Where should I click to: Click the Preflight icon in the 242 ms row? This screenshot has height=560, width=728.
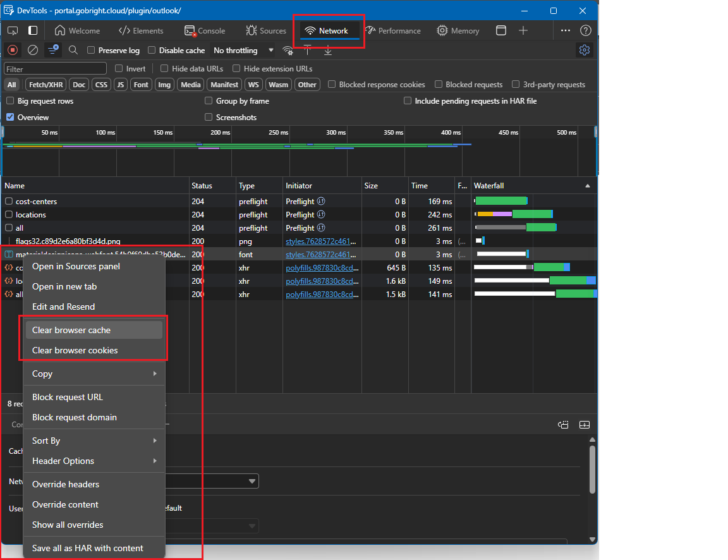[321, 214]
